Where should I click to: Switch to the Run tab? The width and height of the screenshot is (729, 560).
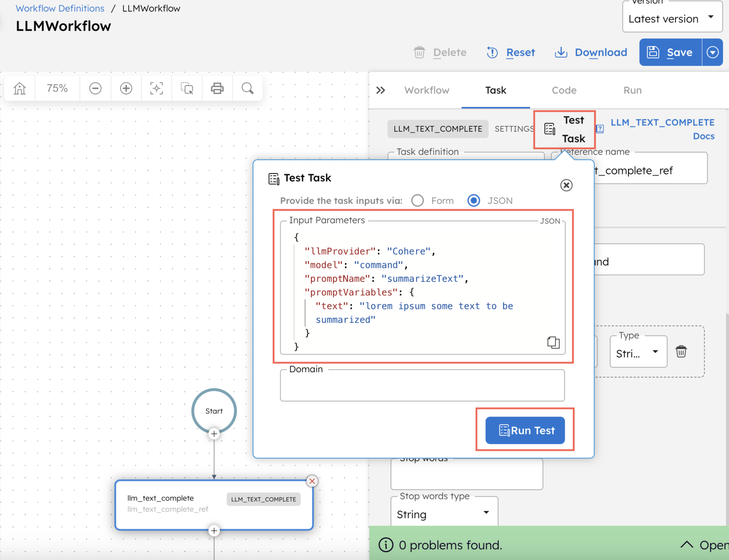[x=632, y=91]
